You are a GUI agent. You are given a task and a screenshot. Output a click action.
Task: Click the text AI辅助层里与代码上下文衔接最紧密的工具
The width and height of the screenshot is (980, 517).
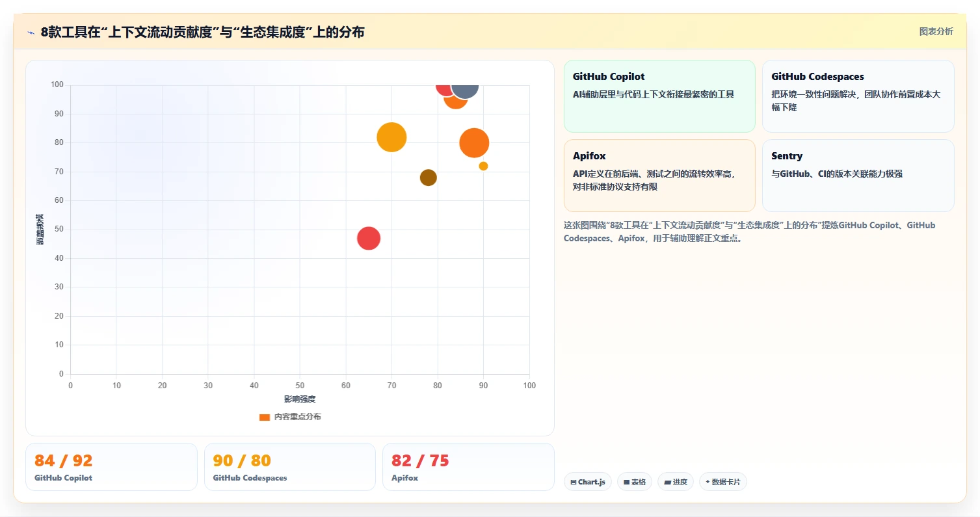(x=654, y=94)
